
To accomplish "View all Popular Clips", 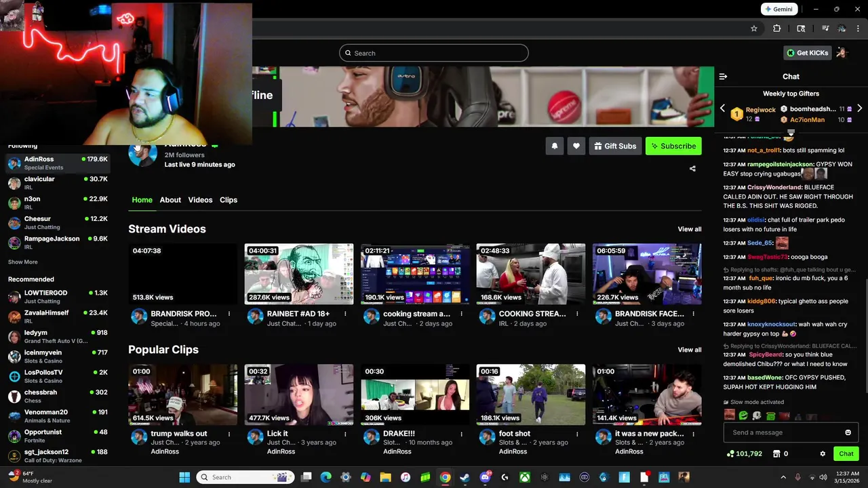I will [x=690, y=350].
